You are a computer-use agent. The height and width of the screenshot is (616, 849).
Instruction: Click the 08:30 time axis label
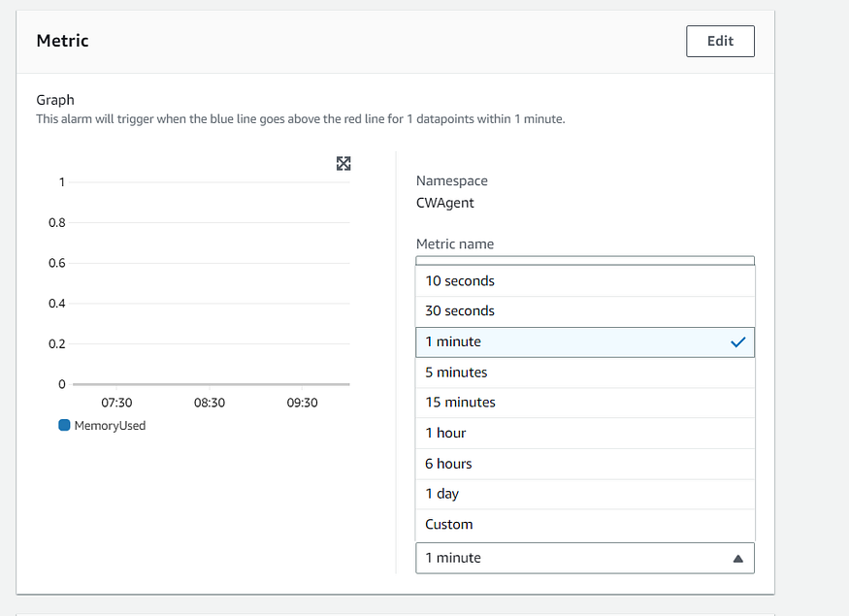pos(209,403)
